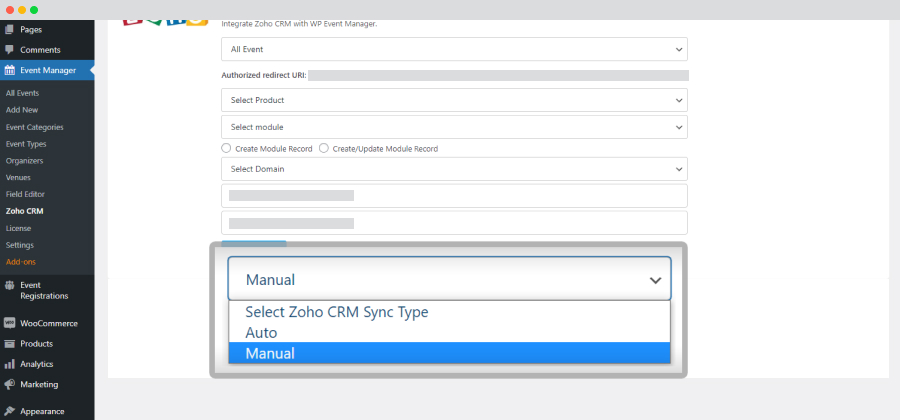This screenshot has height=420, width=900.
Task: Open Settings submenu
Action: [x=20, y=245]
